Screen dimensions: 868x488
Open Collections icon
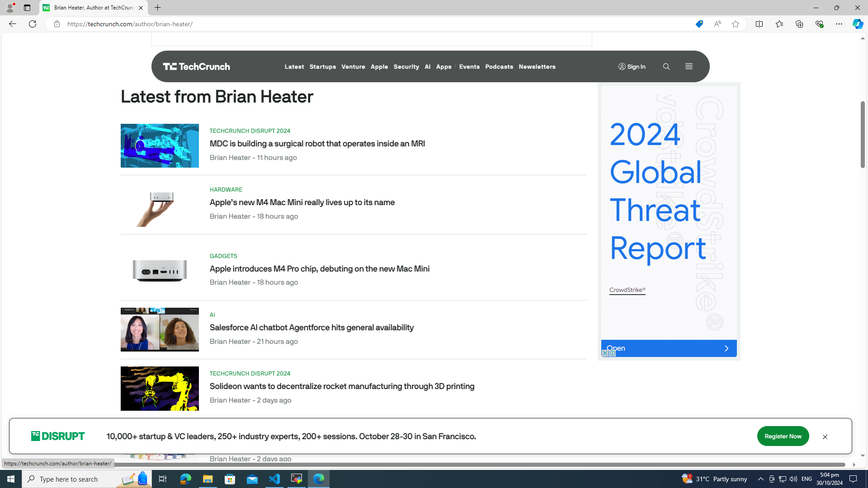799,24
